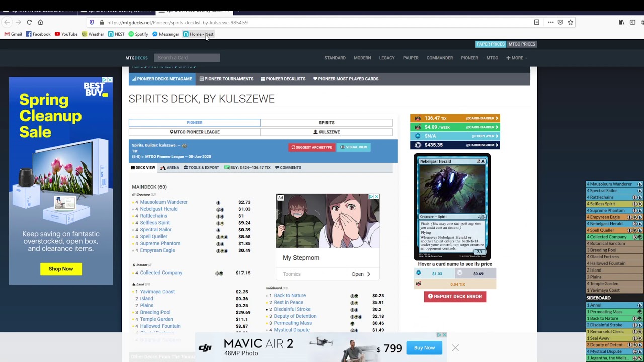644x362 pixels.
Task: Open Card Kingdom $435.35 link
Action: tap(455, 145)
